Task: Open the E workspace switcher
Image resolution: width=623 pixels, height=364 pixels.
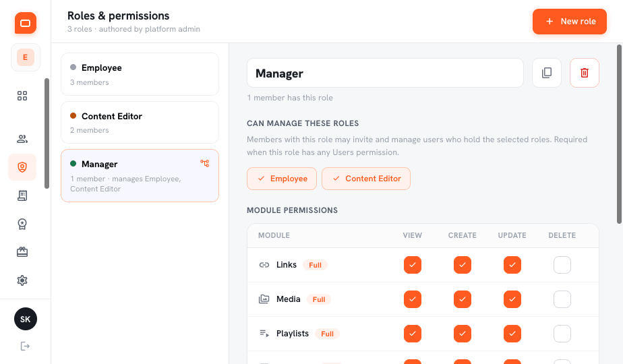Action: point(26,57)
